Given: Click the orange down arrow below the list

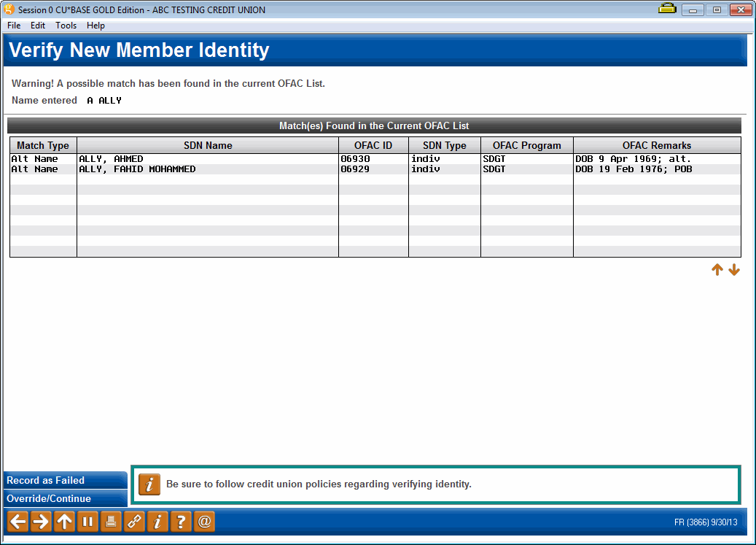Looking at the screenshot, I should point(733,269).
